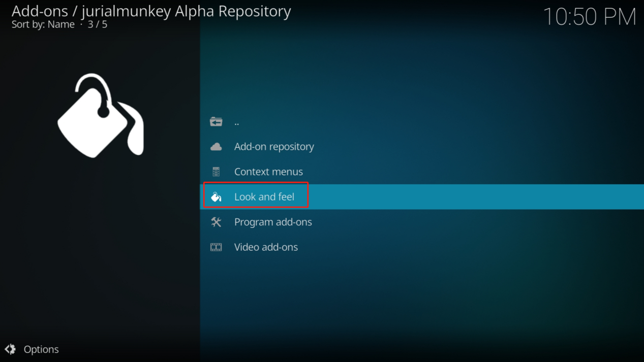Click the cloud icon for Add-on repository
The width and height of the screenshot is (644, 362).
coord(216,147)
